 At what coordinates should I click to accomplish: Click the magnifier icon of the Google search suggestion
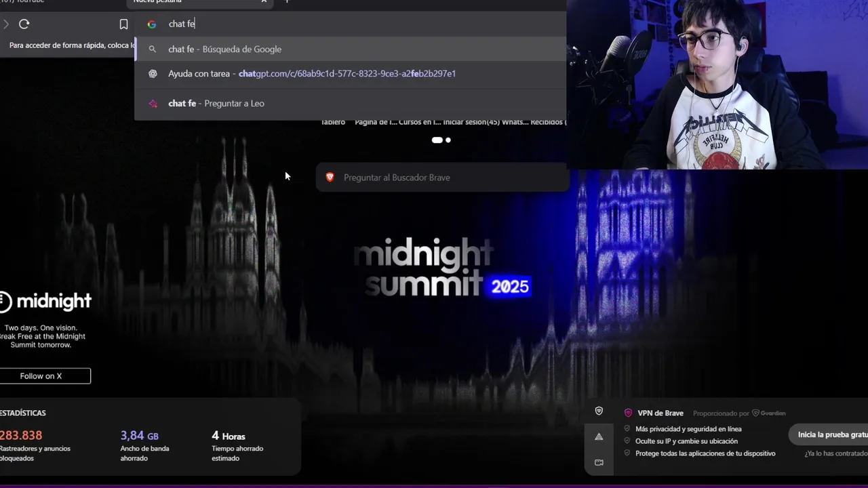pos(153,49)
